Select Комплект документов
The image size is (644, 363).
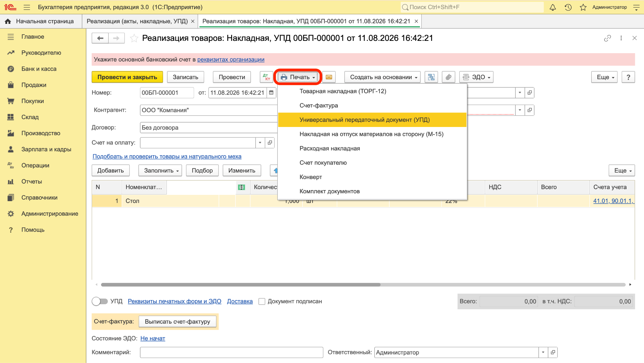[372, 191]
